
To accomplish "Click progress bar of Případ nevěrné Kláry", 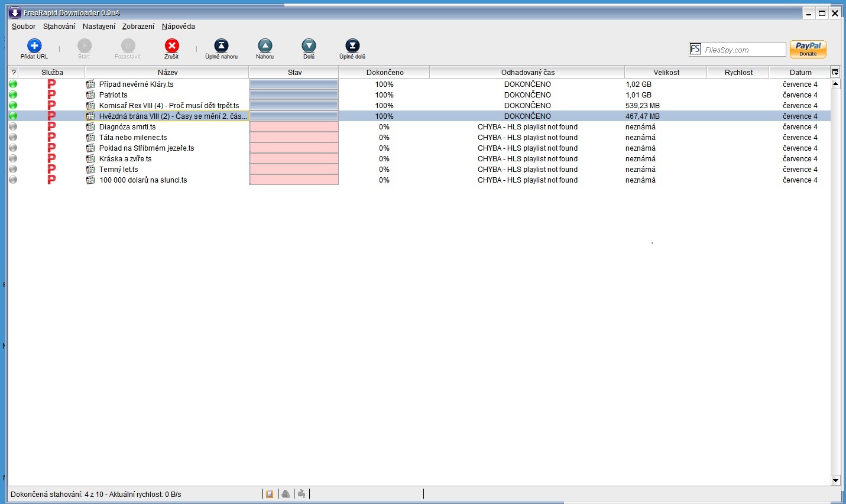I will pos(294,84).
